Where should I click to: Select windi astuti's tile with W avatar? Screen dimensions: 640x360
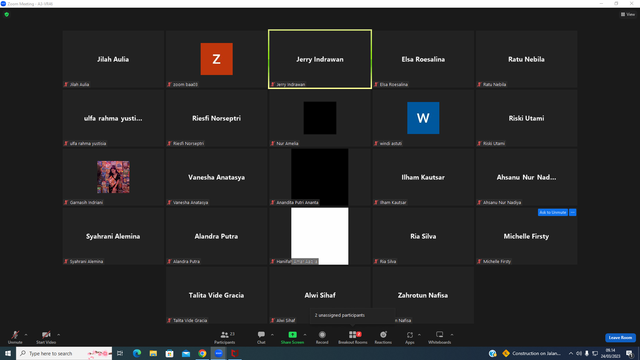tap(423, 118)
